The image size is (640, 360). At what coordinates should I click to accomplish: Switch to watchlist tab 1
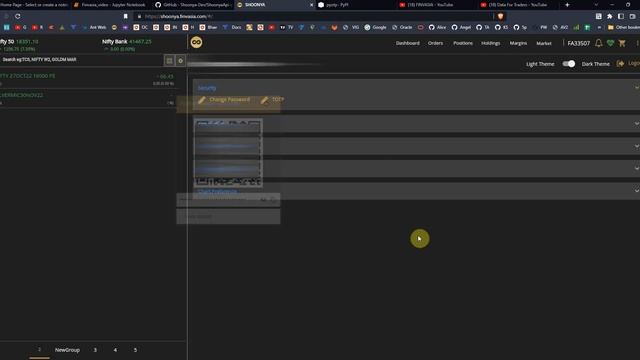click(39, 350)
